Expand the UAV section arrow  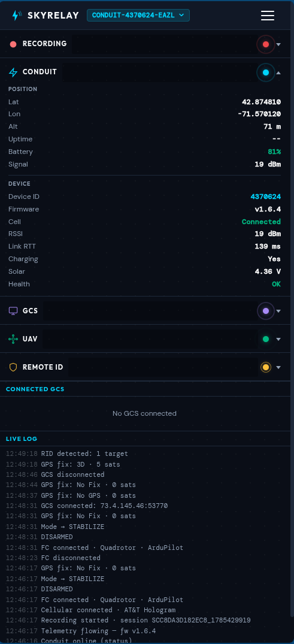[278, 339]
